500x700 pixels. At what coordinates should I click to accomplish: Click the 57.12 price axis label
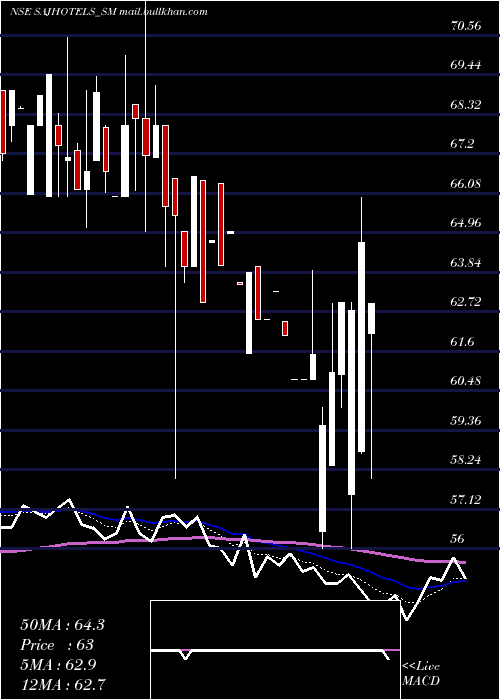point(466,499)
